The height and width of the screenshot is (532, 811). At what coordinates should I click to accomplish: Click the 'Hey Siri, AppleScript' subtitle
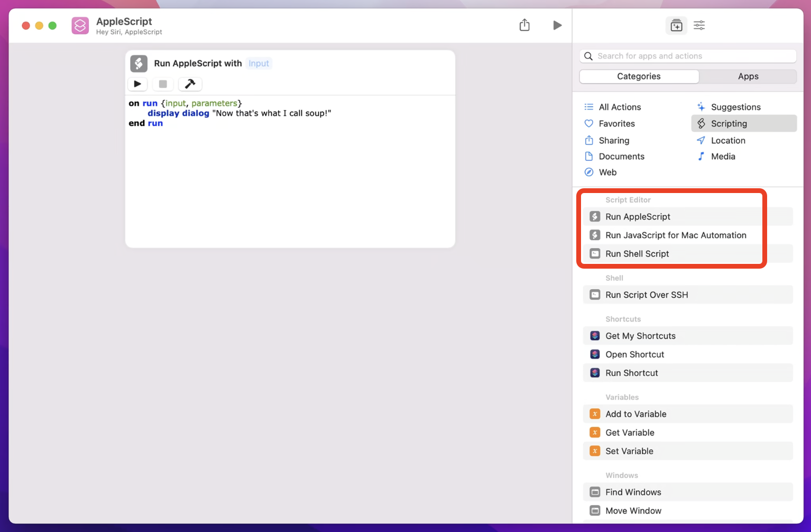(x=129, y=32)
